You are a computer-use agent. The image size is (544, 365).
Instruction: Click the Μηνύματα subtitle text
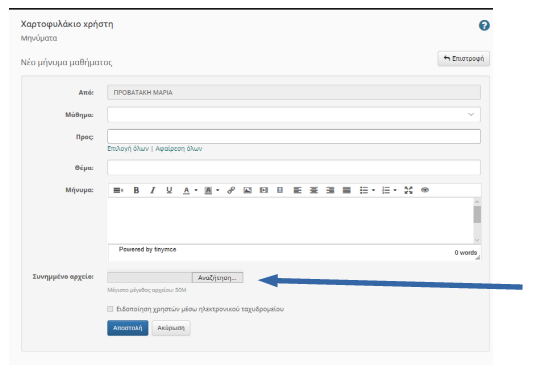tap(39, 38)
